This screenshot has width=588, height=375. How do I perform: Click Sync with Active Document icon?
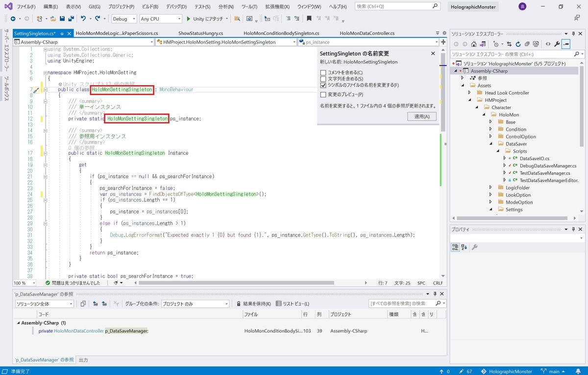coord(509,44)
